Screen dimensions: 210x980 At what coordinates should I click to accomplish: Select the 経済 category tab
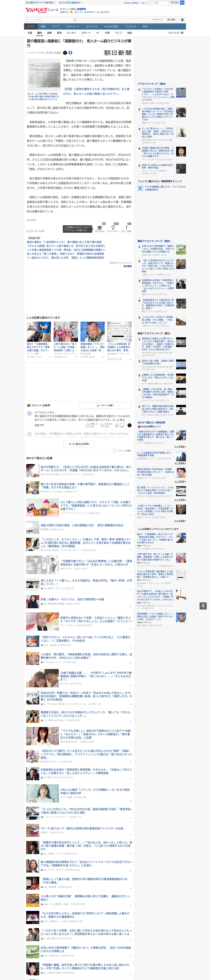[x=59, y=33]
